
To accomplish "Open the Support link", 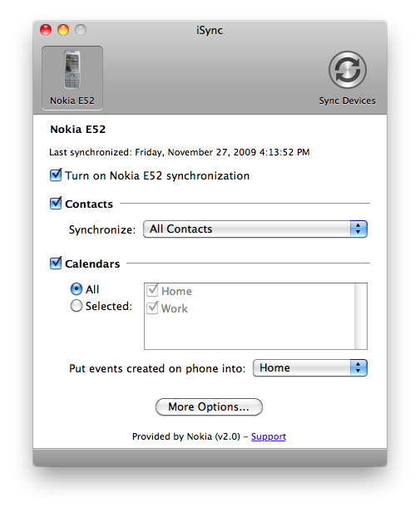I will point(269,436).
